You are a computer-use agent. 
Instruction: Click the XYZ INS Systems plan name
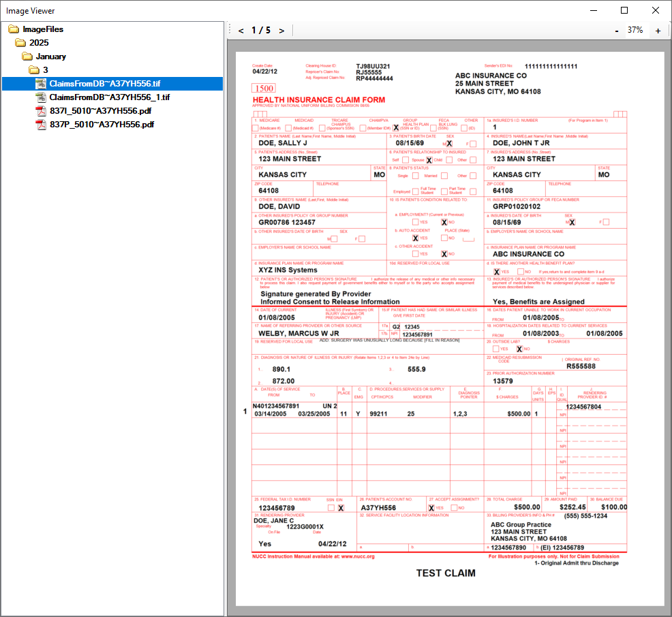[288, 270]
